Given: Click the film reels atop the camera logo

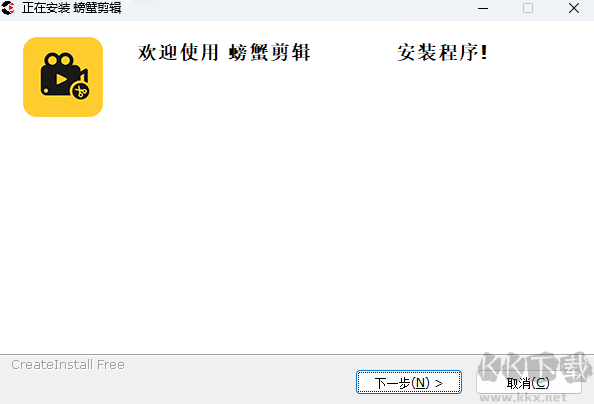Looking at the screenshot, I should (59, 60).
